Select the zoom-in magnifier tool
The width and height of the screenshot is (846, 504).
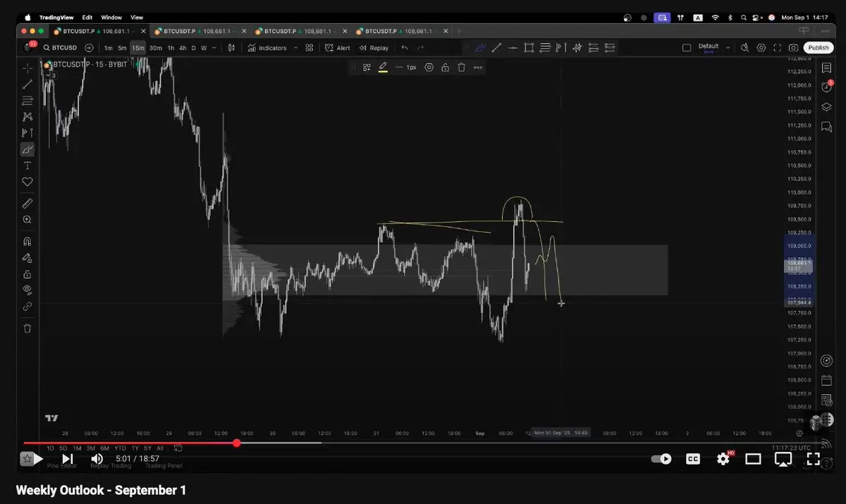(27, 219)
